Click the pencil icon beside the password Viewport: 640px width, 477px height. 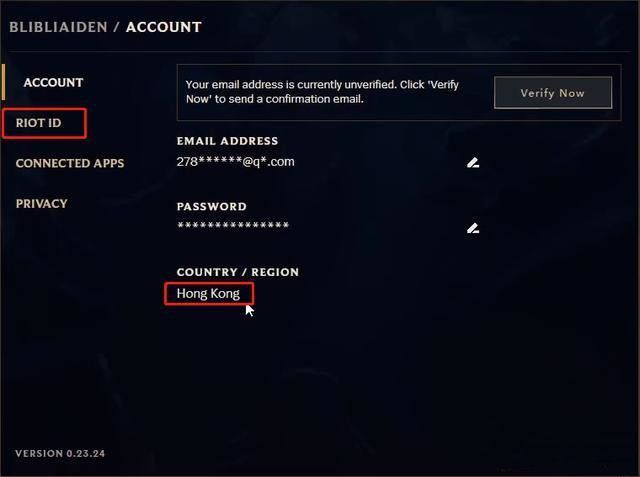tap(473, 228)
